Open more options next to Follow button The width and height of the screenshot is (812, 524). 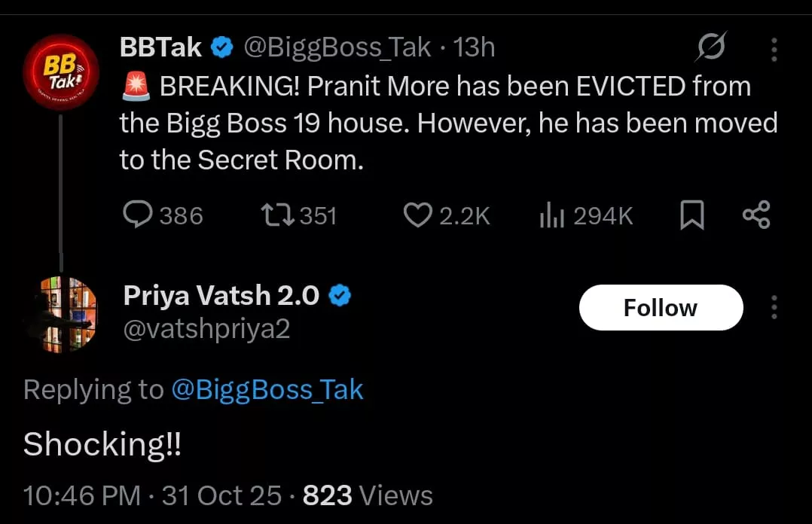coord(774,307)
